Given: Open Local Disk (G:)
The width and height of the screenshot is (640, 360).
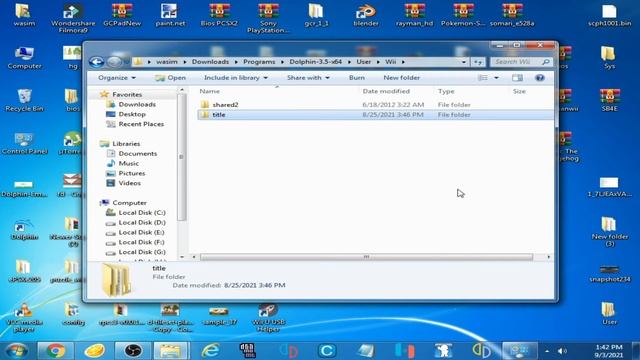Looking at the screenshot, I should pos(142,252).
